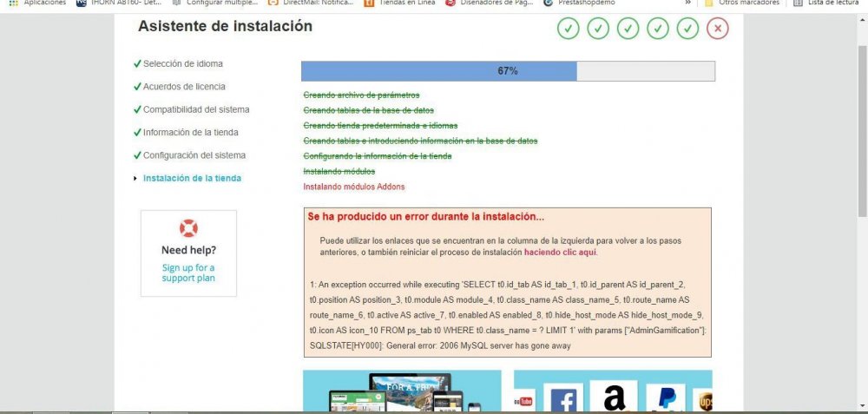Click the Need help? heading
This screenshot has width=868, height=414.
[x=188, y=250]
